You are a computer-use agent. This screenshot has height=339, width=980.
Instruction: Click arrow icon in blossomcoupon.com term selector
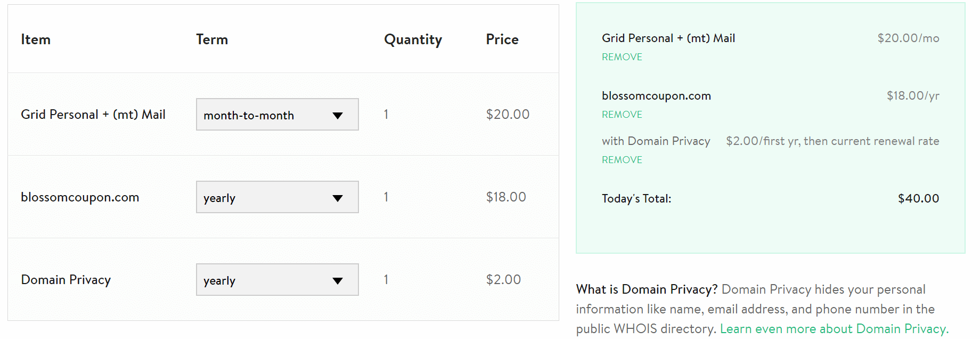point(338,198)
